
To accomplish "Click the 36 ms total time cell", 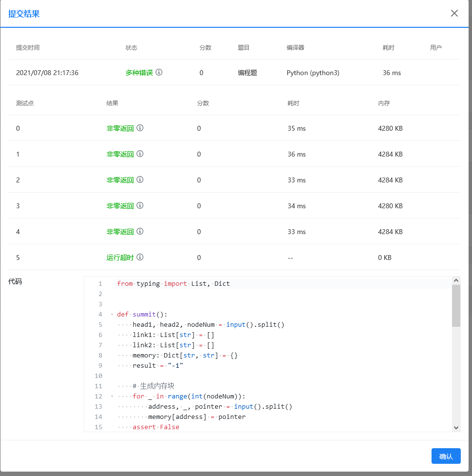I will point(392,73).
